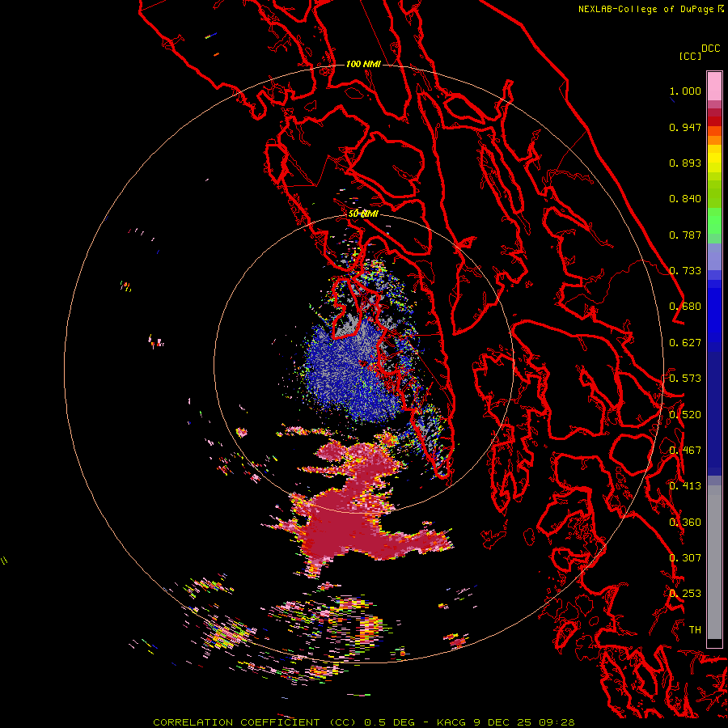Click the gray lower segment of color bar

[714, 562]
